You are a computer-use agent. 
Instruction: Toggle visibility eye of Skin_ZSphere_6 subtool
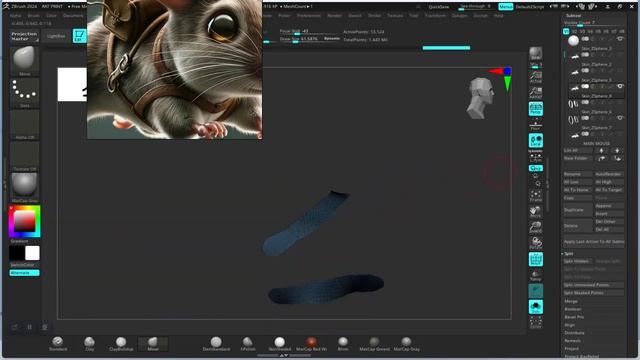pos(620,118)
